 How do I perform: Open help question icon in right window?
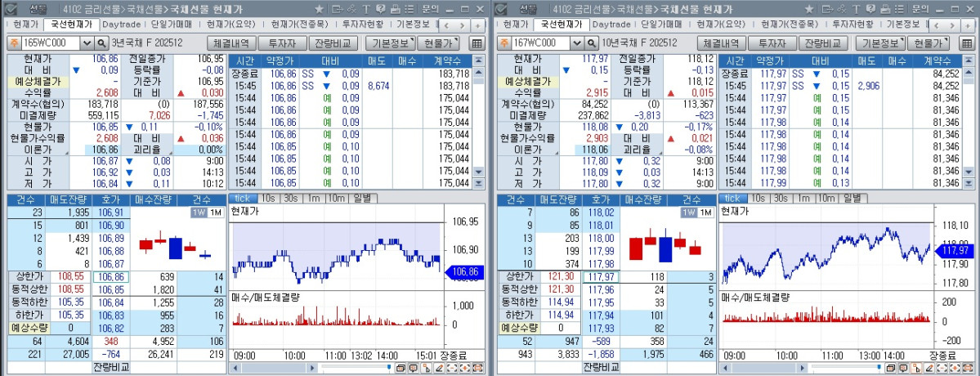[x=870, y=9]
